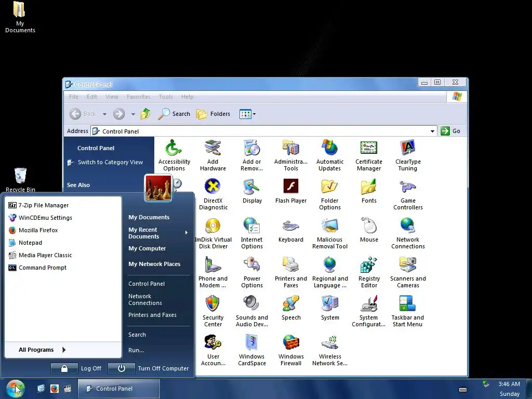Expand the Back history dropdown arrow
Image resolution: width=532 pixels, height=399 pixels.
coord(104,114)
